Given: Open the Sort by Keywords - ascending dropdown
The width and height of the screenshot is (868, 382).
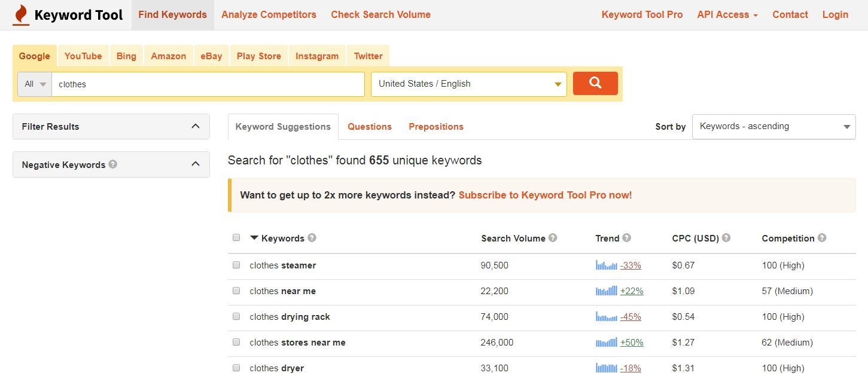Looking at the screenshot, I should coord(774,126).
